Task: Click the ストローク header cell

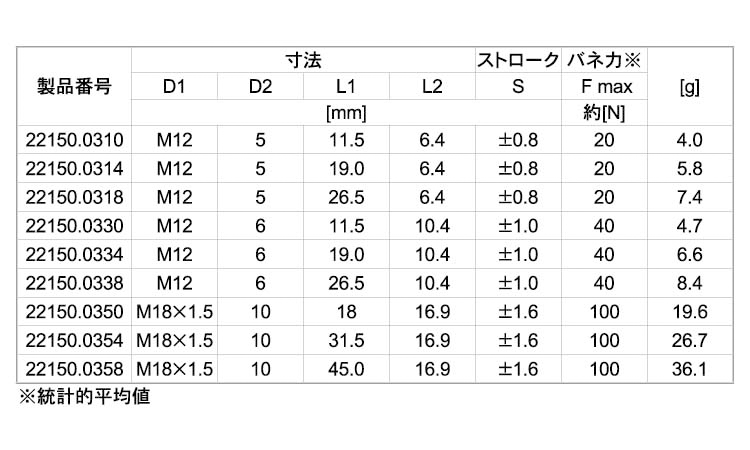Action: [x=517, y=60]
